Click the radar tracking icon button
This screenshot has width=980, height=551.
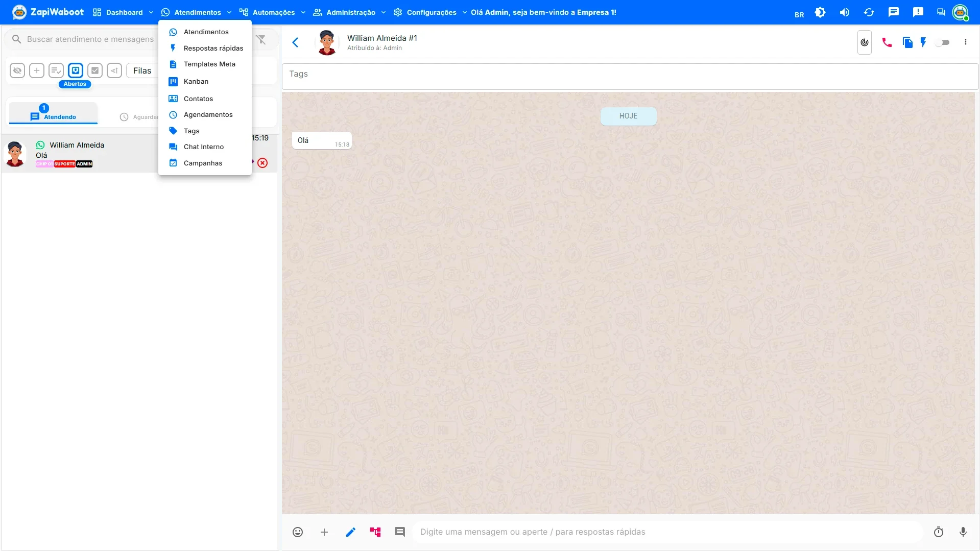pos(865,42)
